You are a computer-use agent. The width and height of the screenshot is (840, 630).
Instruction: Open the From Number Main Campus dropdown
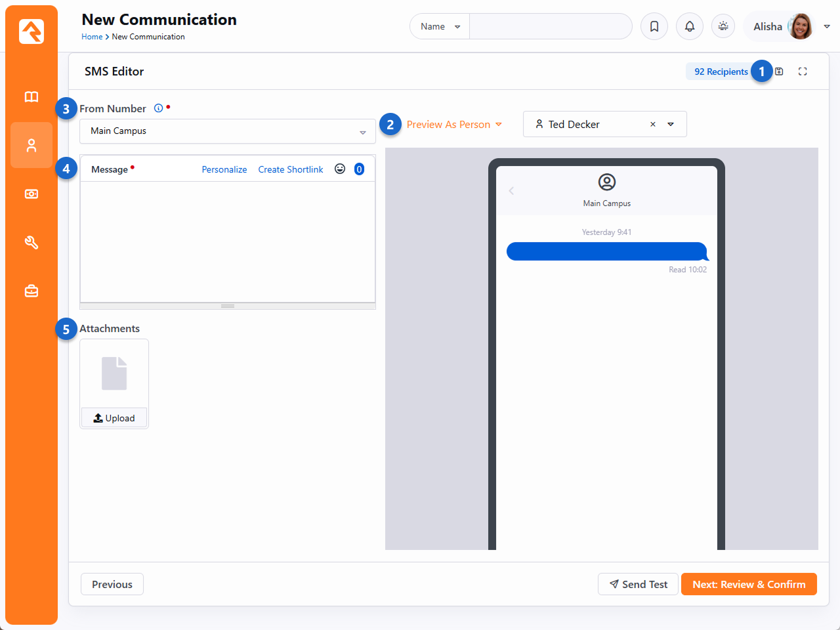click(227, 131)
